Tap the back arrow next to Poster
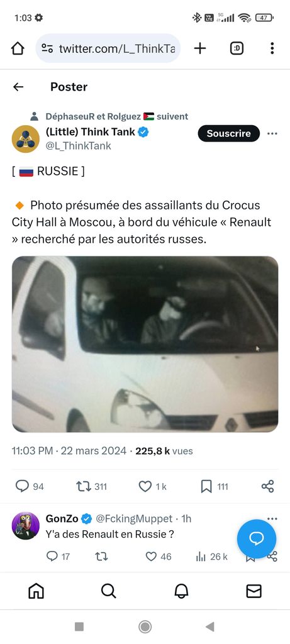This screenshot has width=290, height=644. (x=18, y=87)
